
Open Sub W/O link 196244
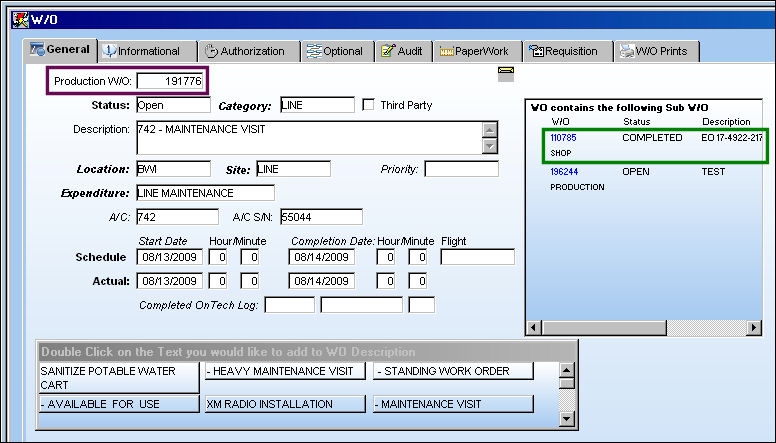[564, 172]
